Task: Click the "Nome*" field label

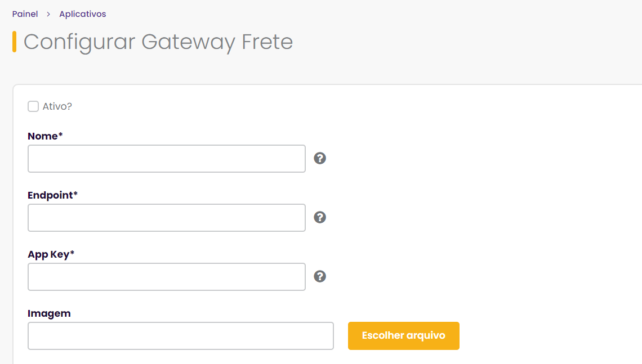Action: [x=45, y=136]
